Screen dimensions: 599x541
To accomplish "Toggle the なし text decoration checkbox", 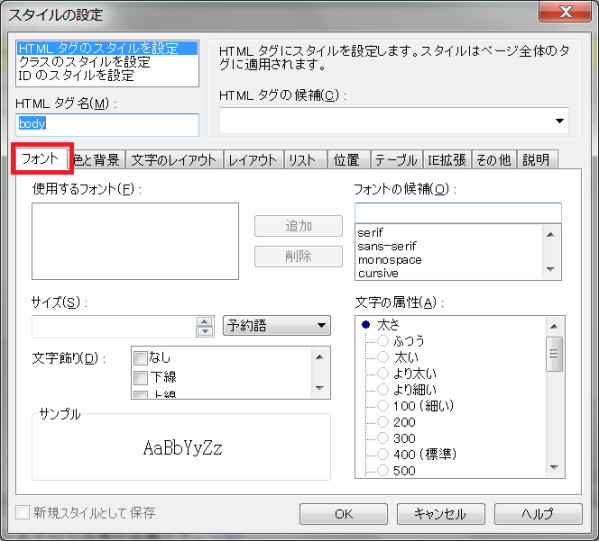I will 140,358.
